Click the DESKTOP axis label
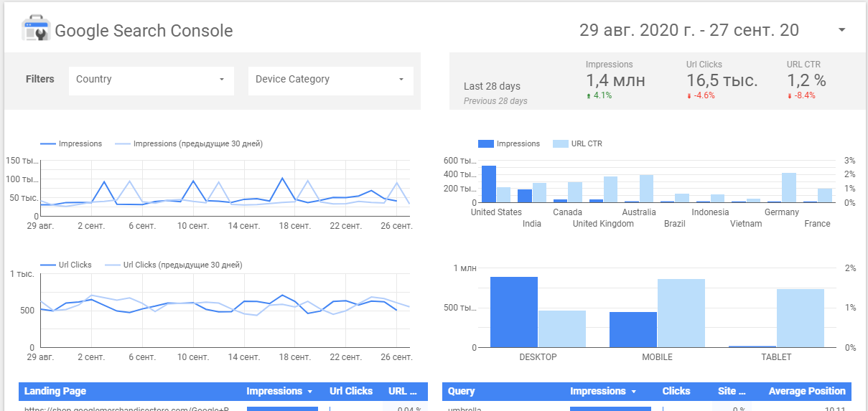This screenshot has height=411, width=868. click(538, 356)
